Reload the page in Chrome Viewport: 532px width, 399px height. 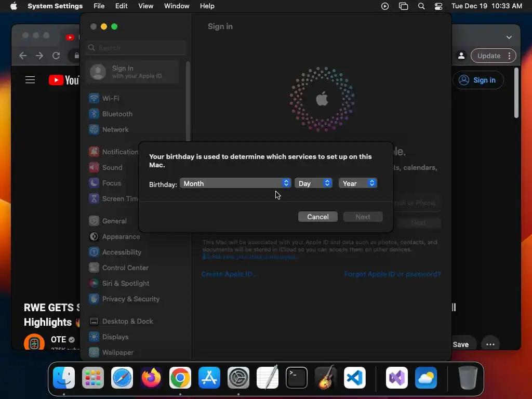pyautogui.click(x=56, y=56)
